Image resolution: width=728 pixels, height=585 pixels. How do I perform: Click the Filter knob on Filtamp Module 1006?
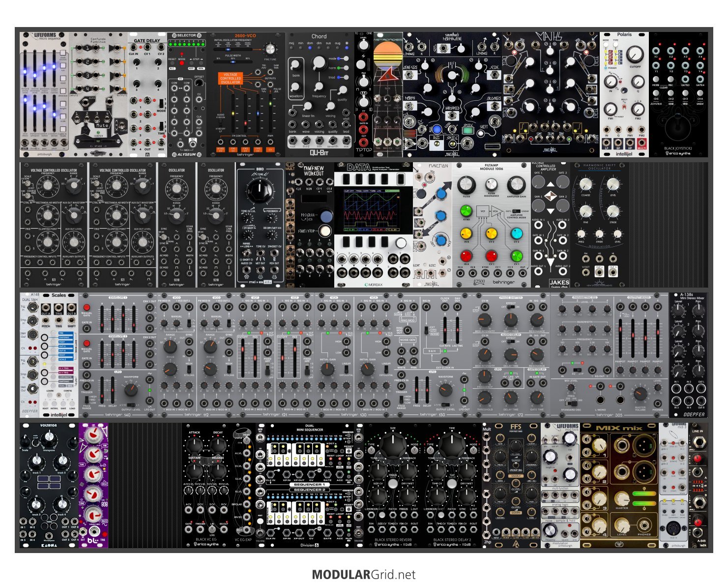(466, 185)
